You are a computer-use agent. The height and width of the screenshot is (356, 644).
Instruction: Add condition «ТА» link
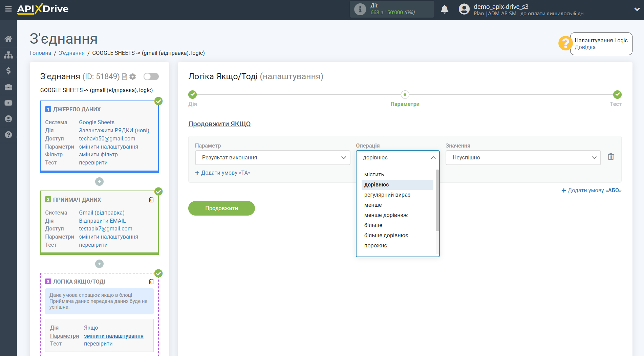click(x=223, y=173)
